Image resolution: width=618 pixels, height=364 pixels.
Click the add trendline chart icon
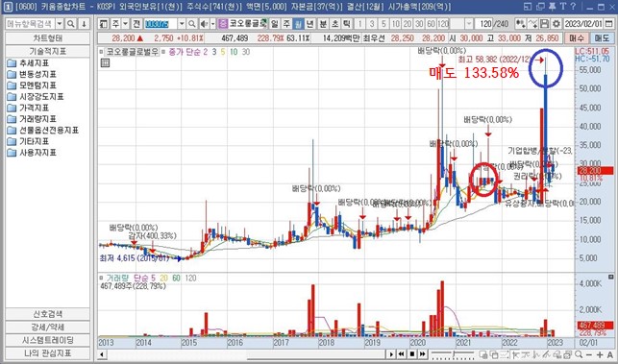[532, 24]
